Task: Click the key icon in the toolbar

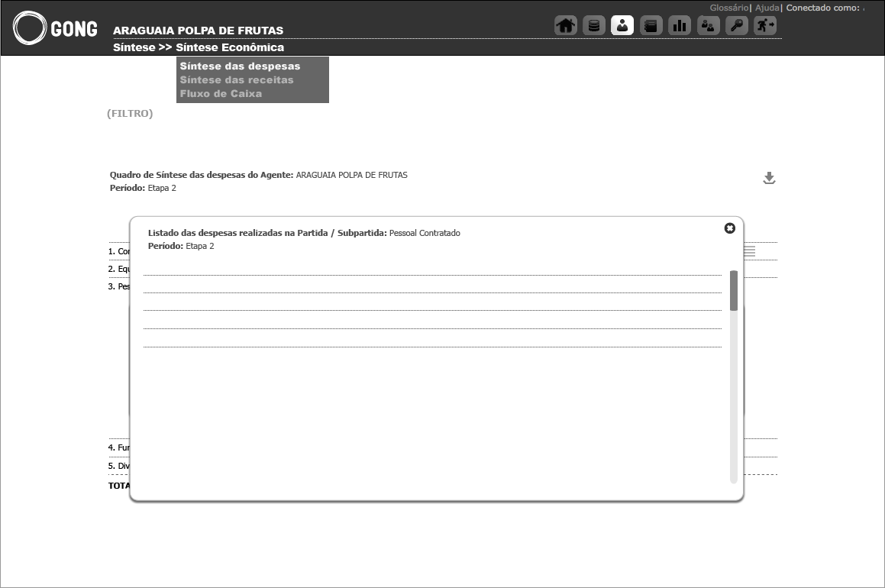Action: [x=736, y=25]
